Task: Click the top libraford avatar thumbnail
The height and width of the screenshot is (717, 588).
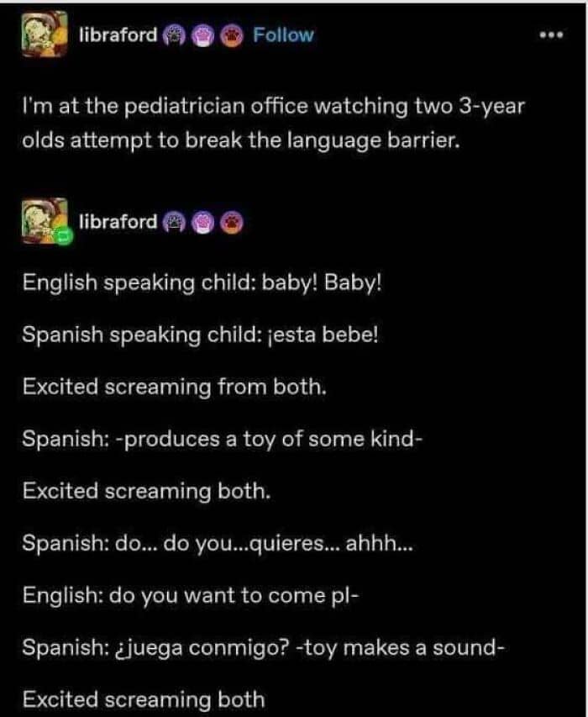Action: point(45,34)
